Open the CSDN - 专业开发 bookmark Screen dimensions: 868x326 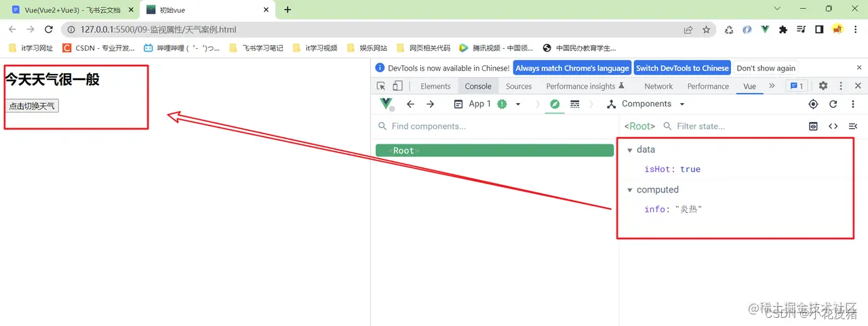click(x=98, y=48)
